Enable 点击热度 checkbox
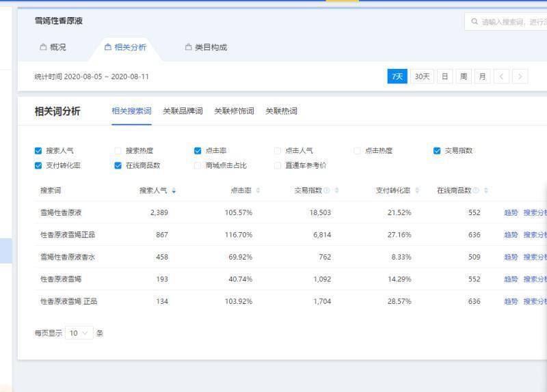 coord(357,151)
